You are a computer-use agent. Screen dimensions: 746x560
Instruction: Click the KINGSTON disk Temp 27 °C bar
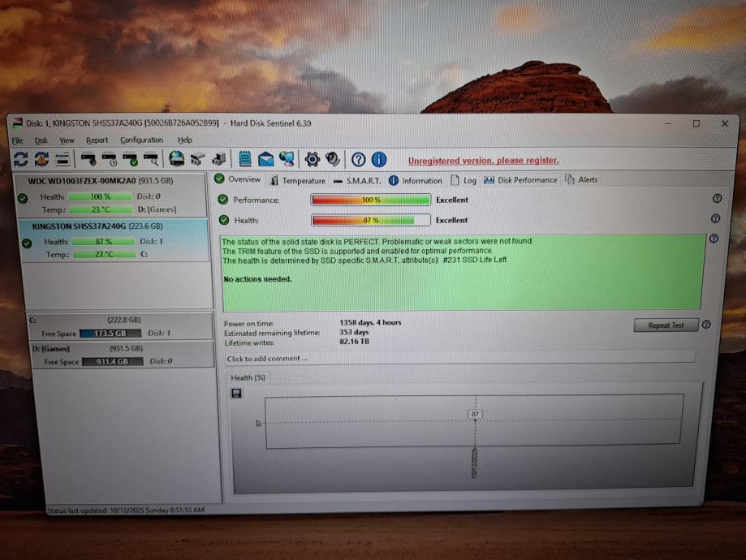104,255
